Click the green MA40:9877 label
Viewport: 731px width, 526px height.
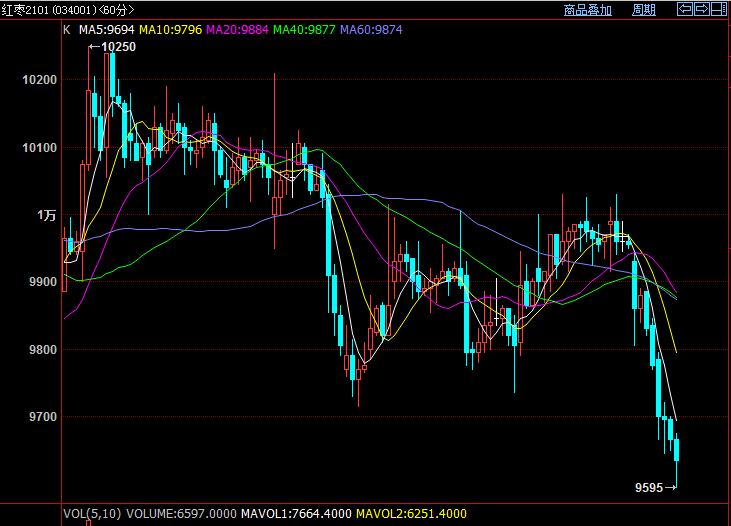(x=304, y=30)
